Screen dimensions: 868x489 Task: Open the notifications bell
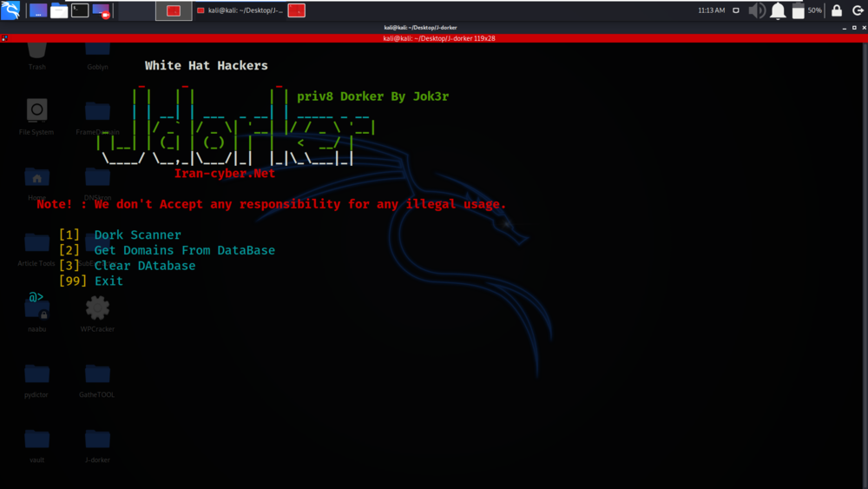pos(778,10)
